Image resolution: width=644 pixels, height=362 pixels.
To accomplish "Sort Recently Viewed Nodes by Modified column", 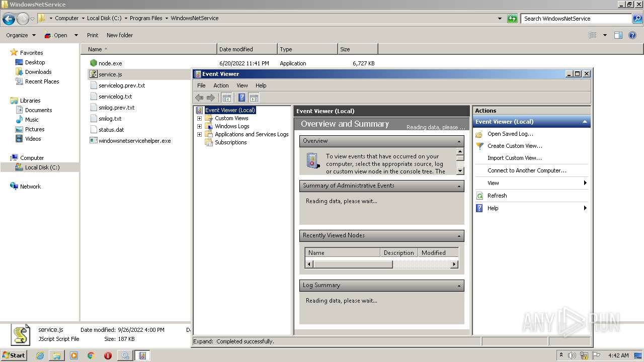I will (x=438, y=253).
